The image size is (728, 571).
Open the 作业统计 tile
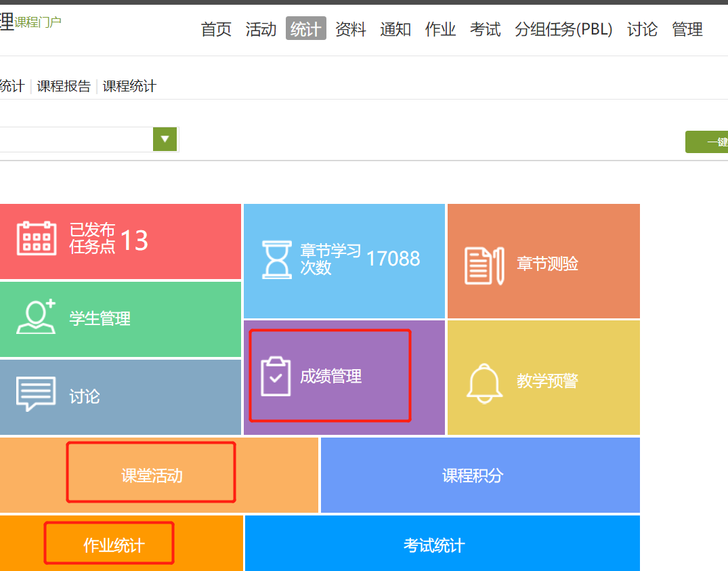coord(114,545)
